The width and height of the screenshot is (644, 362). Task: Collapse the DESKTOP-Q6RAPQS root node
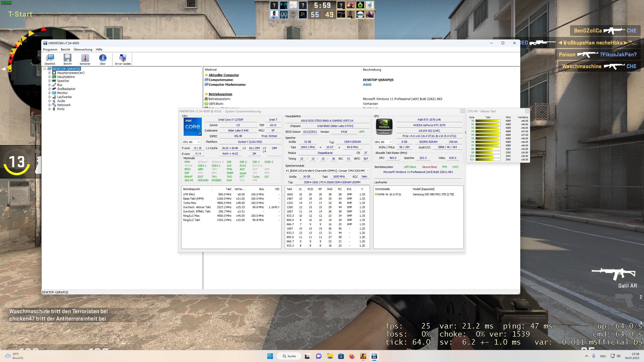click(45, 69)
